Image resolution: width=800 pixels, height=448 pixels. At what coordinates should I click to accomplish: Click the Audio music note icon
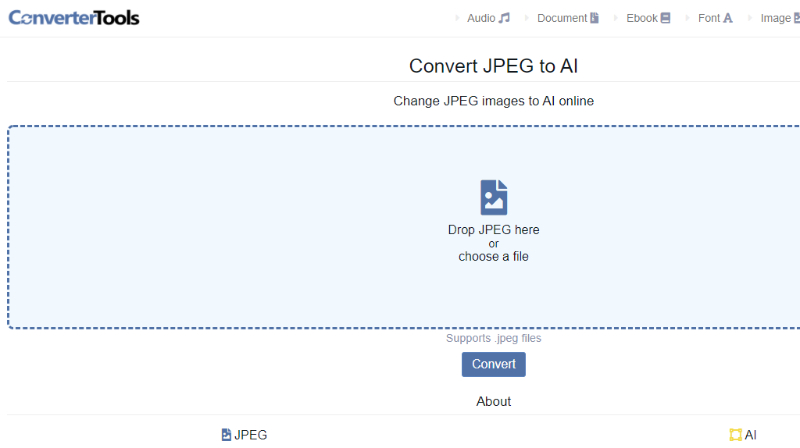504,18
